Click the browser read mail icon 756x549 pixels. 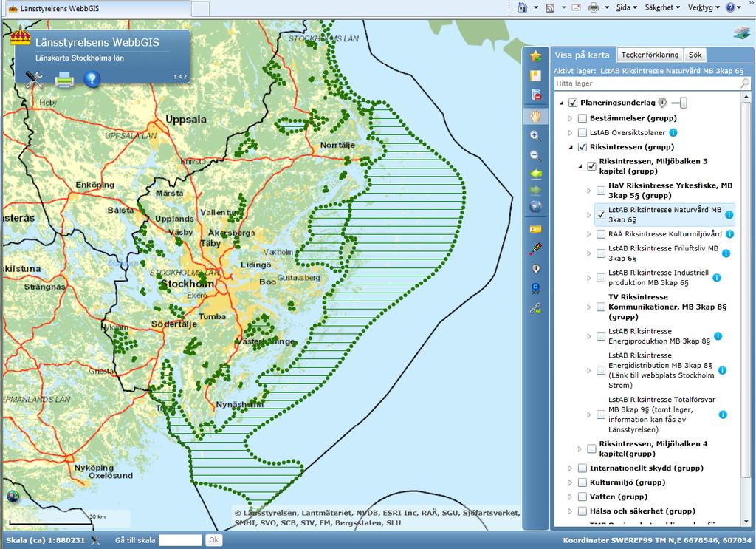click(x=576, y=7)
